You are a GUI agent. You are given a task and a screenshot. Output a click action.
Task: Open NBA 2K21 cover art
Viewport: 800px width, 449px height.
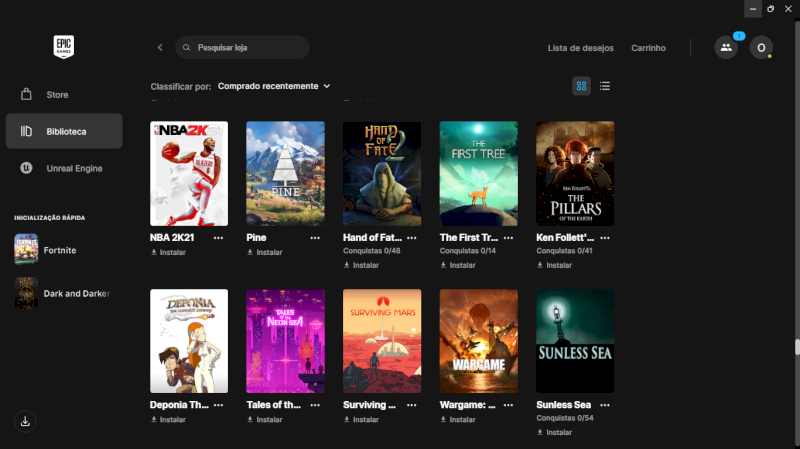(x=189, y=173)
